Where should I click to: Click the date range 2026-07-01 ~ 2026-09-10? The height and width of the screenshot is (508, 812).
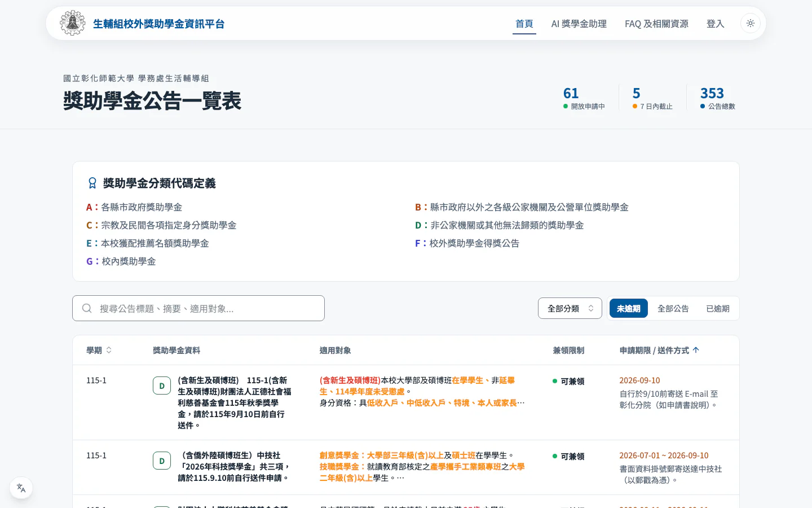(664, 456)
